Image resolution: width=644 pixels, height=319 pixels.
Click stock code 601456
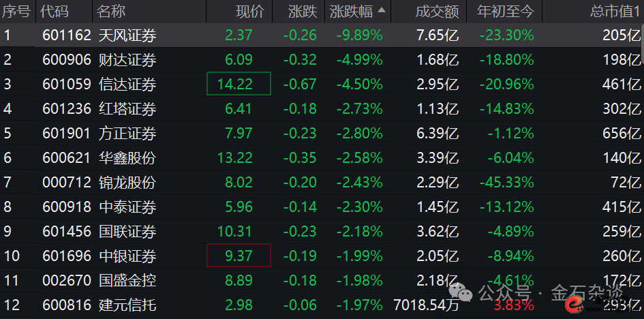(66, 232)
